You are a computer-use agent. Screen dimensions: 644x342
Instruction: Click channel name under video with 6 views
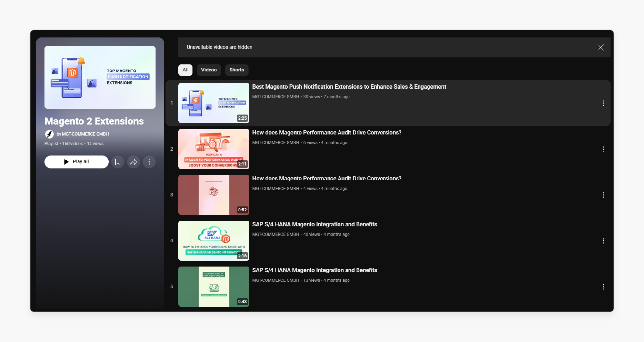(275, 143)
